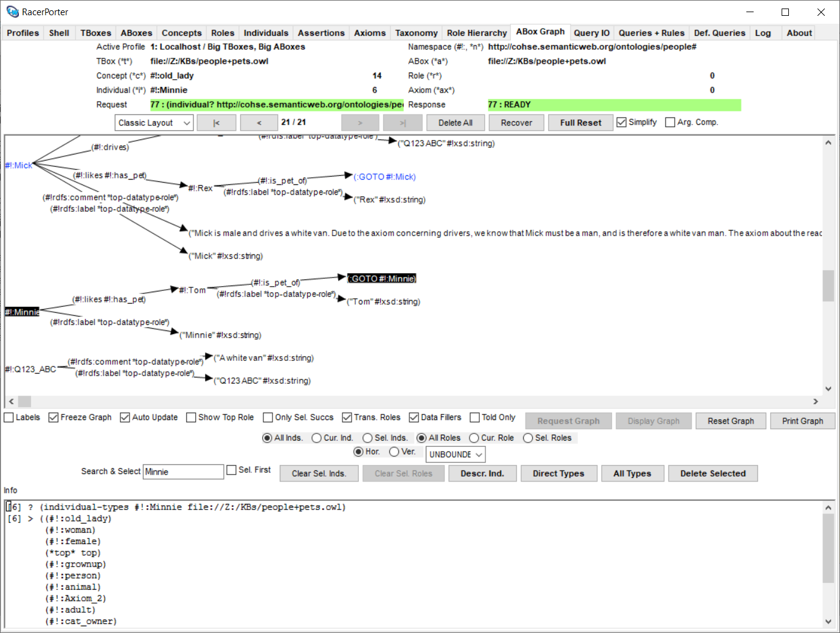The width and height of the screenshot is (840, 633).
Task: Select the #!:Minnie node in graph
Action: [22, 312]
